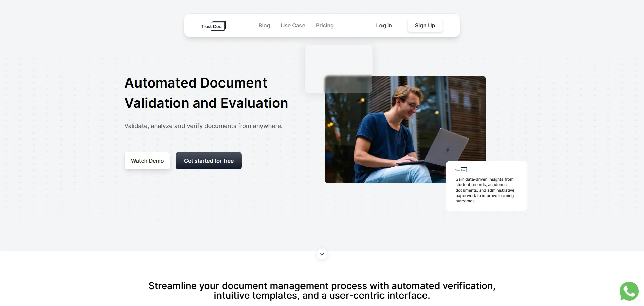Open WhatsApp chat bubble icon
The image size is (644, 306).
[629, 291]
